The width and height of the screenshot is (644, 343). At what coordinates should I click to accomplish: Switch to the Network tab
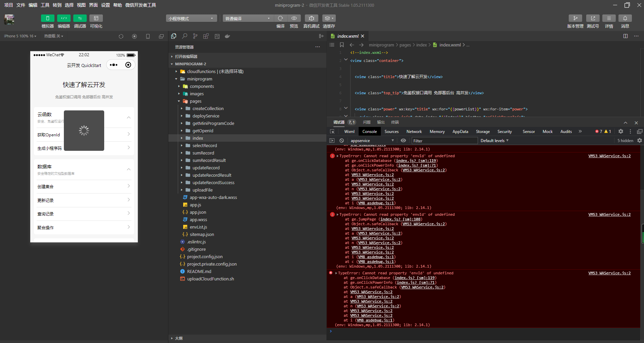pyautogui.click(x=414, y=132)
